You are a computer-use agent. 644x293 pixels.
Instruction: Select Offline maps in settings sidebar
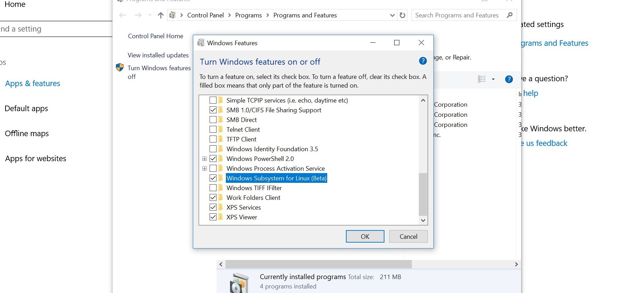pos(27,133)
